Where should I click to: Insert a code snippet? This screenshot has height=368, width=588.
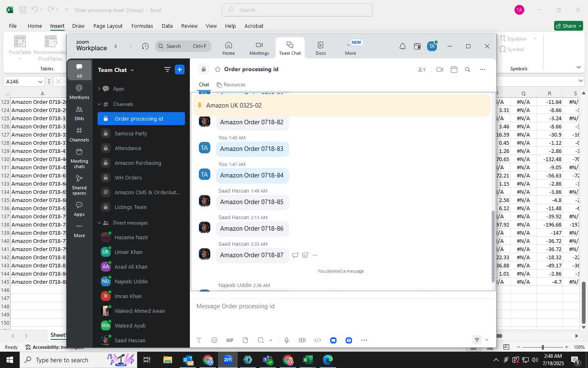pyautogui.click(x=318, y=340)
